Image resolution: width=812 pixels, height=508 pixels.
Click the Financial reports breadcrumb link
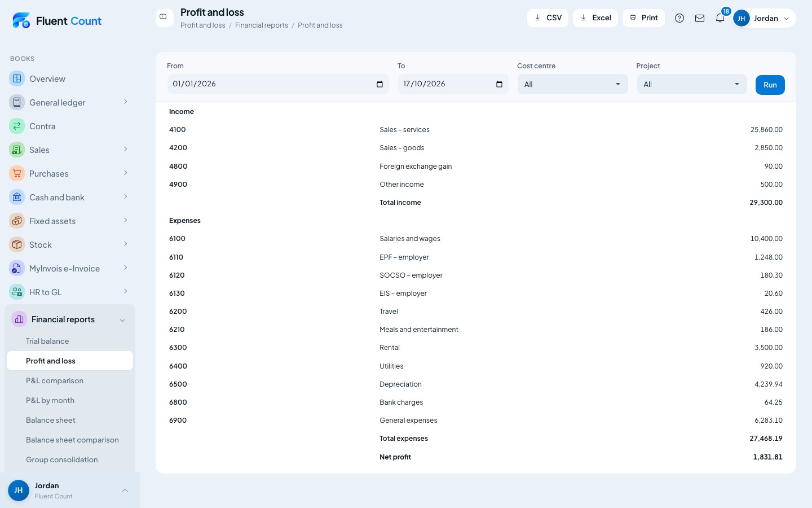(262, 25)
